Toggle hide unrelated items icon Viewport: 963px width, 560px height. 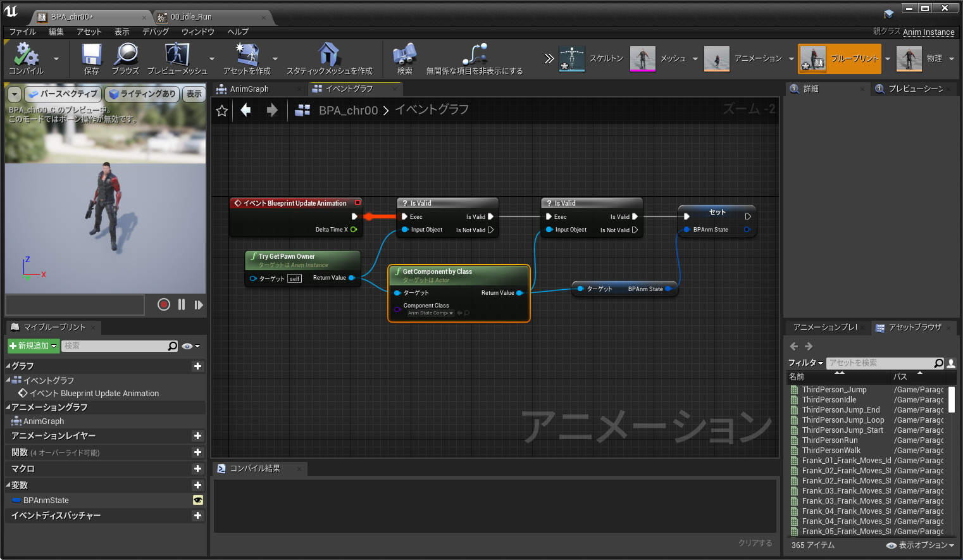pos(475,54)
